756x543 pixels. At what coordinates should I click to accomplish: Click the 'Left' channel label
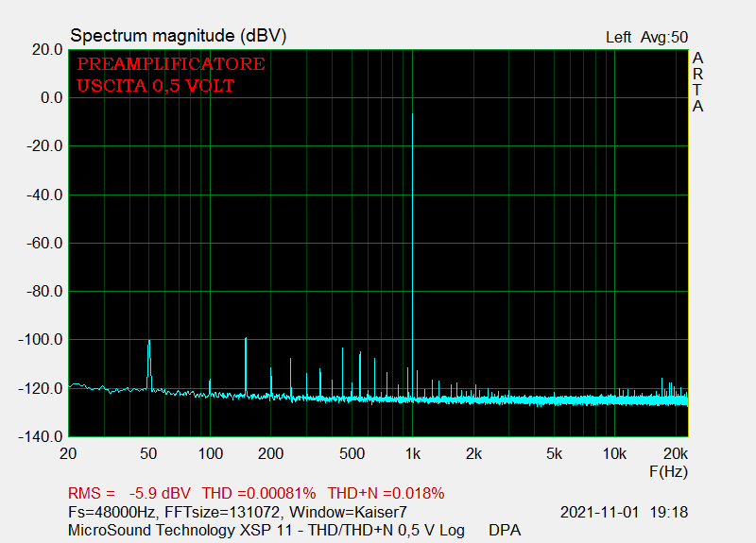tap(618, 37)
